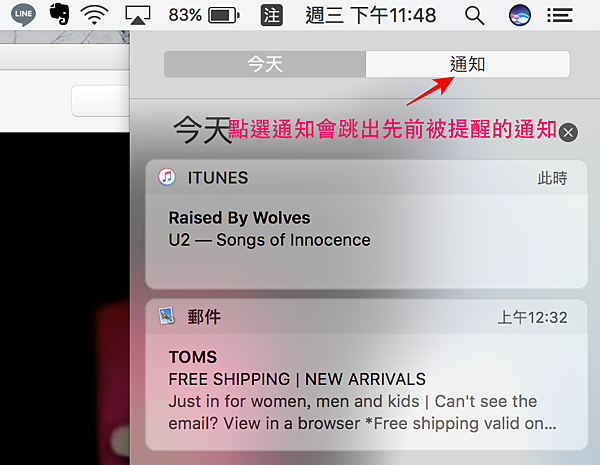
Task: Open the LINE menu bar icon
Action: (x=23, y=15)
